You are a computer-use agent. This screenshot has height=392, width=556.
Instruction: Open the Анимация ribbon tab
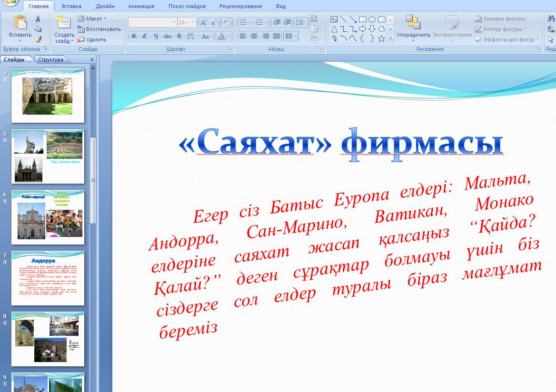pyautogui.click(x=141, y=6)
